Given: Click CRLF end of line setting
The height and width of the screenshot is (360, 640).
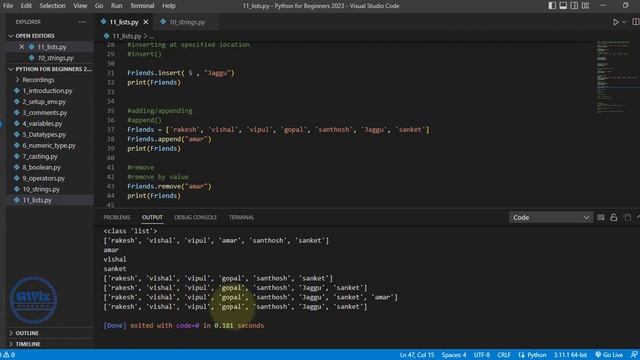Looking at the screenshot, I should point(504,355).
